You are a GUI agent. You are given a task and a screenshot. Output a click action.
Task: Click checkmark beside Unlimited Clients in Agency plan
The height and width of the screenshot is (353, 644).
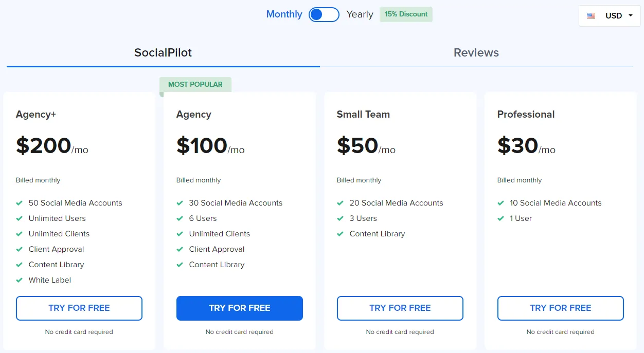point(180,234)
